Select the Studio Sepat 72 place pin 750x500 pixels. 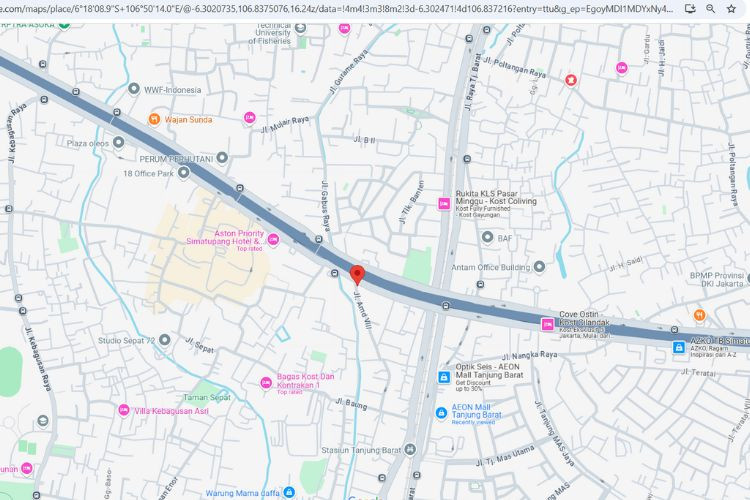pyautogui.click(x=165, y=340)
